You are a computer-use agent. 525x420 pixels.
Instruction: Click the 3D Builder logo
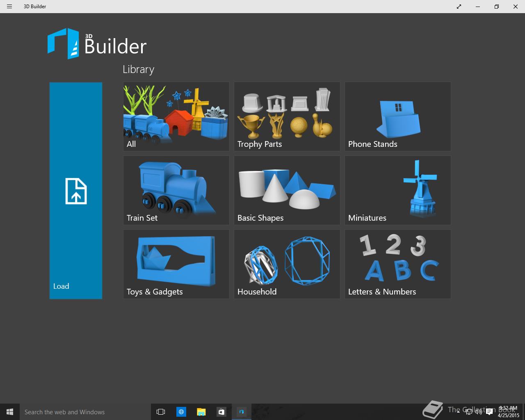(x=97, y=43)
